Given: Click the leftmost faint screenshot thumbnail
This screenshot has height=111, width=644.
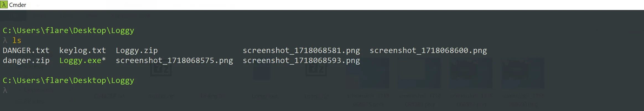Looking at the screenshot, I should (368, 73).
